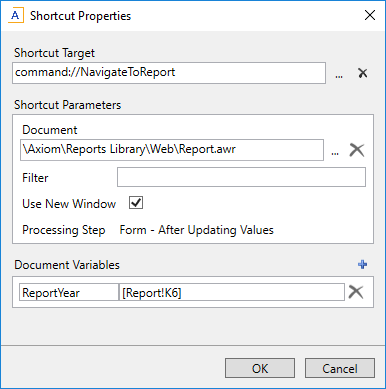Click the Shortcut Properties title bar text
This screenshot has width=386, height=389.
[x=81, y=16]
